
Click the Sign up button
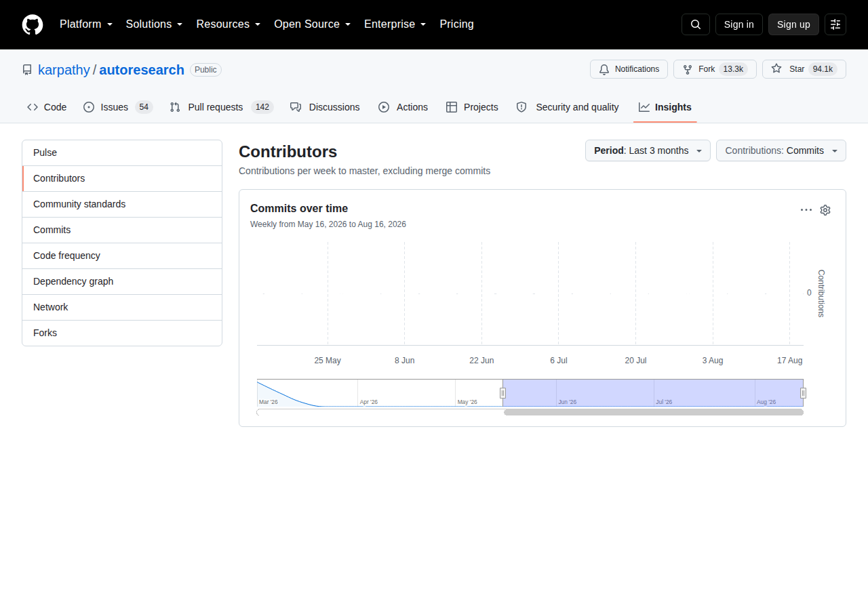793,24
